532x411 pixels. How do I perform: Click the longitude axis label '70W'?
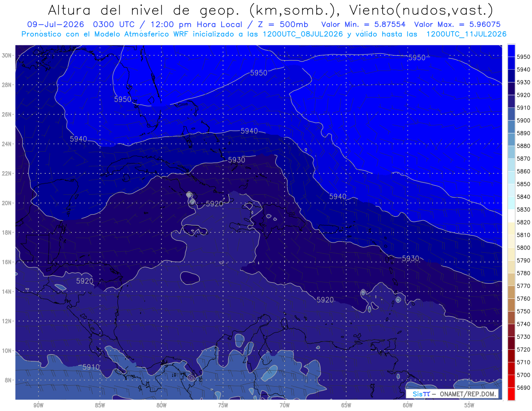(285, 406)
